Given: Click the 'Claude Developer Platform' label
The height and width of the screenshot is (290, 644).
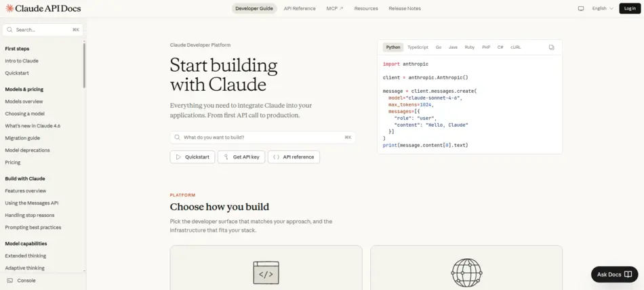Looking at the screenshot, I should [x=200, y=45].
